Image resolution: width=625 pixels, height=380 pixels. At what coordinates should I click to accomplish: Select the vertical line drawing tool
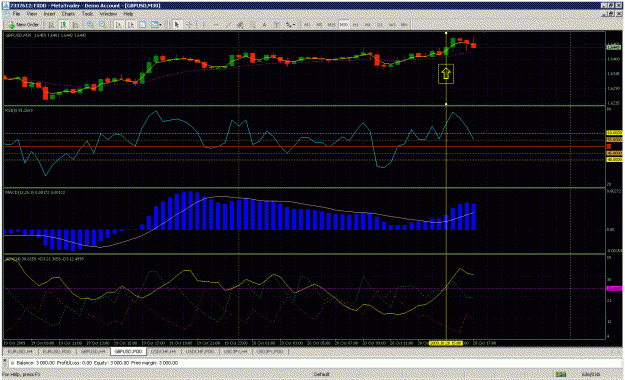pyautogui.click(x=203, y=25)
